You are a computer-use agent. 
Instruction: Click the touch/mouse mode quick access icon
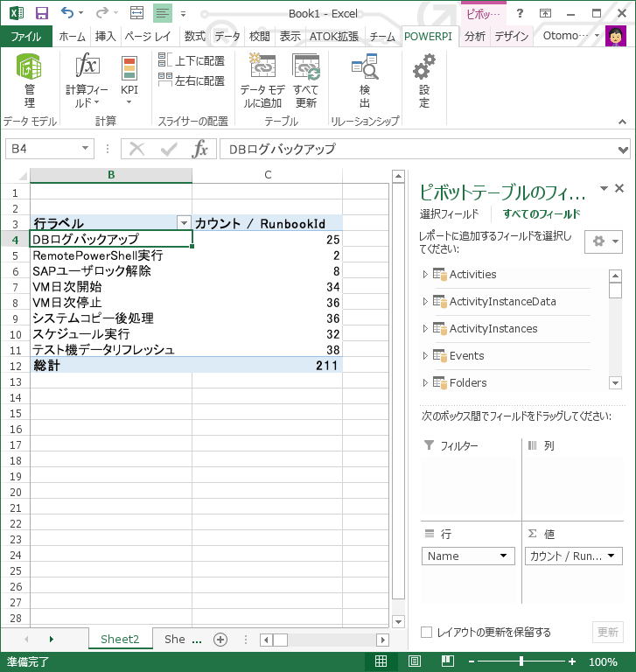pyautogui.click(x=136, y=13)
